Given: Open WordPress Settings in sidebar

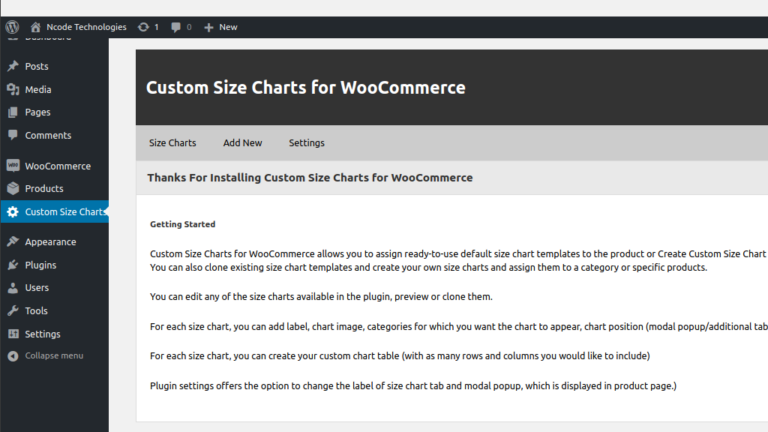Looking at the screenshot, I should point(42,334).
